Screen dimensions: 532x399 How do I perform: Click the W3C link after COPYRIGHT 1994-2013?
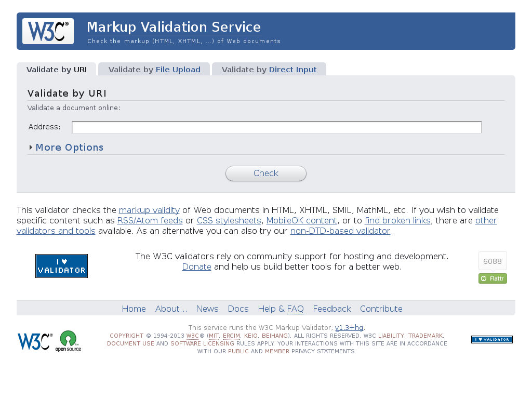pos(192,336)
